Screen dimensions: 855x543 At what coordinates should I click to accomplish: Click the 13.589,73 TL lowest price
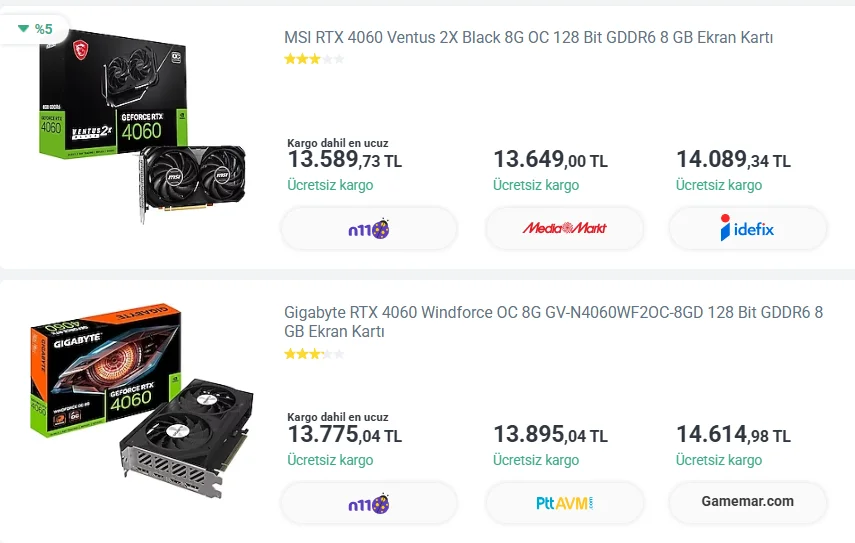344,160
